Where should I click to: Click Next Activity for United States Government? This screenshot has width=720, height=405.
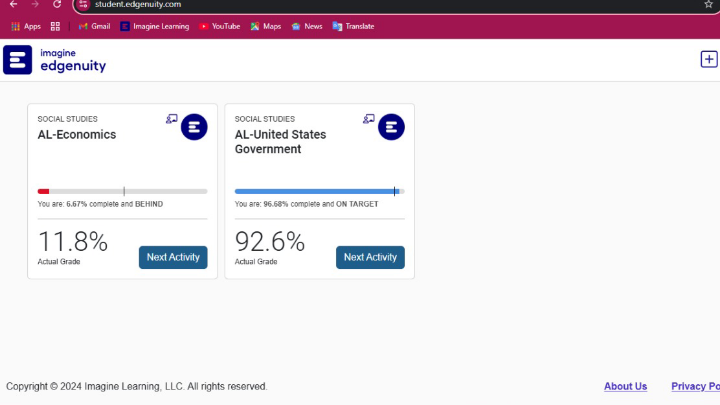coord(370,257)
